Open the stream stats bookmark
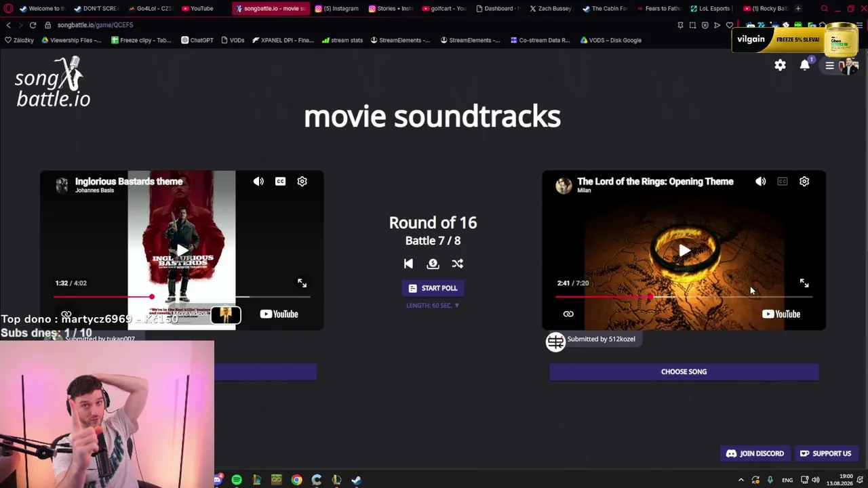 342,40
